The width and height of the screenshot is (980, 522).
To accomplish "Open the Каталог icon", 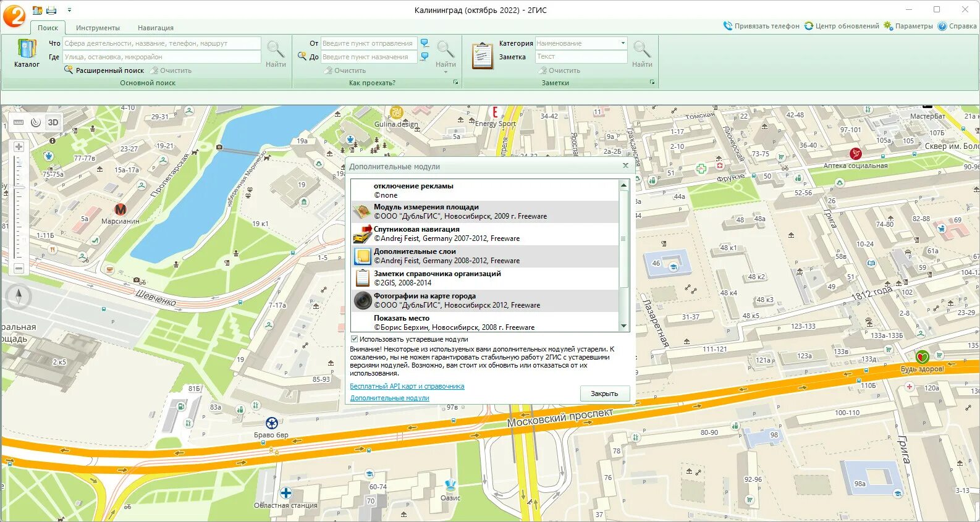I will [x=27, y=53].
